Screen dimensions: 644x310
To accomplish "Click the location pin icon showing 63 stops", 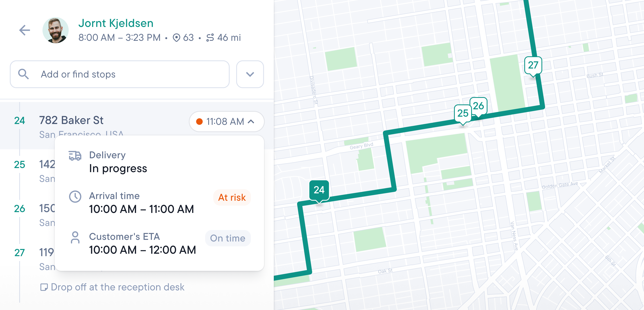I will click(177, 38).
